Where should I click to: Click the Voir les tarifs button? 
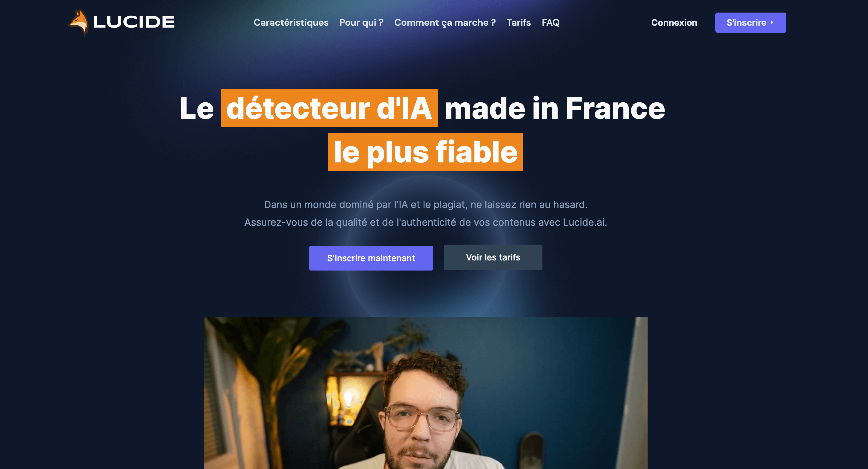coord(493,257)
